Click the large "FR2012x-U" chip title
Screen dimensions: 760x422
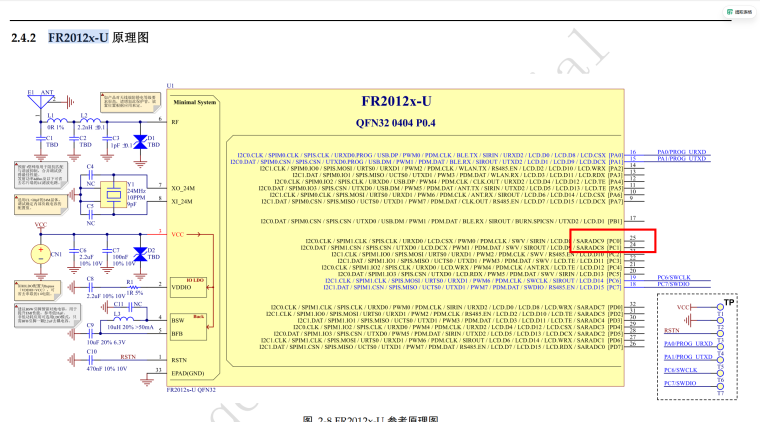tap(396, 101)
